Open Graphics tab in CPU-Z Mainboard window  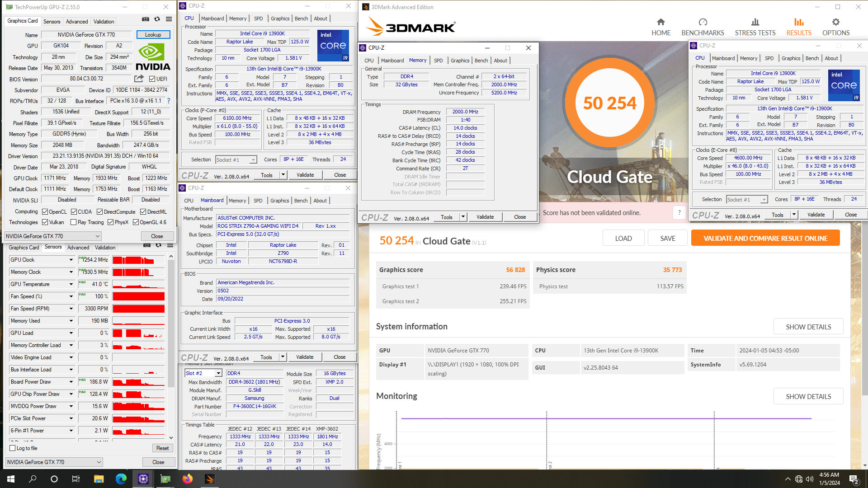click(279, 201)
